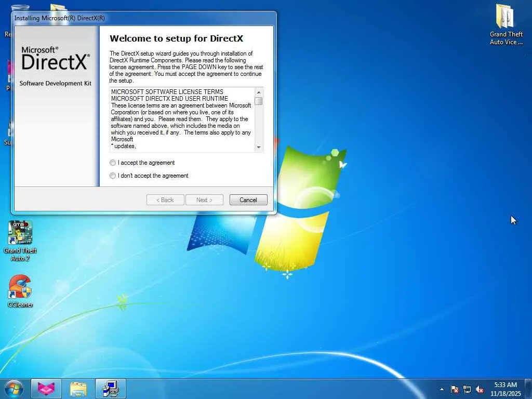Select the Grand Theft Auto Vice folder icon
532x399 pixels.
pos(506,24)
